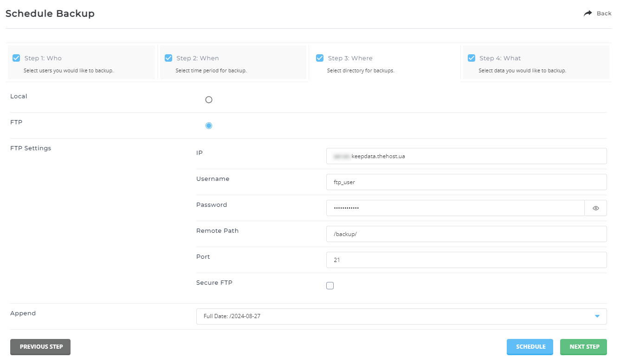620x364 pixels.
Task: Focus the Password input field
Action: tap(455, 208)
